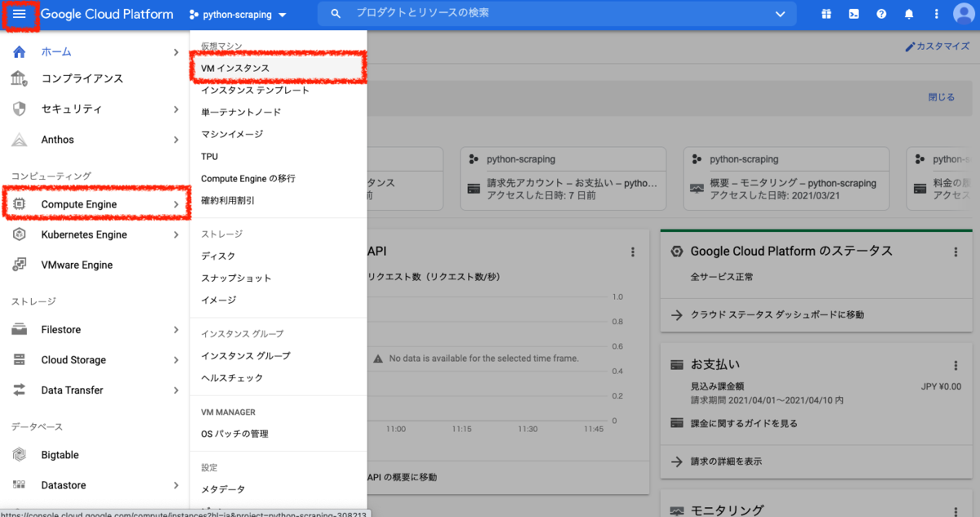Click the Compliance building icon
This screenshot has height=517, width=980.
20,78
